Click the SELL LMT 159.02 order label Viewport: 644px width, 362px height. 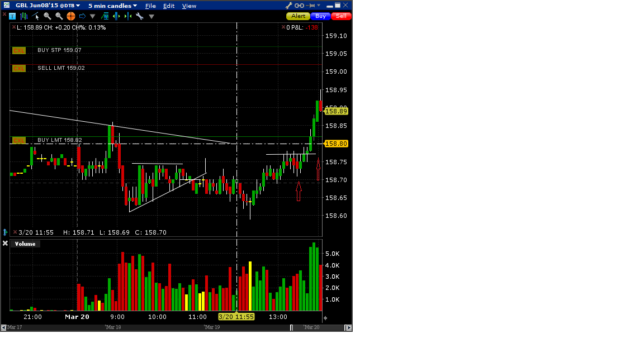(x=61, y=68)
